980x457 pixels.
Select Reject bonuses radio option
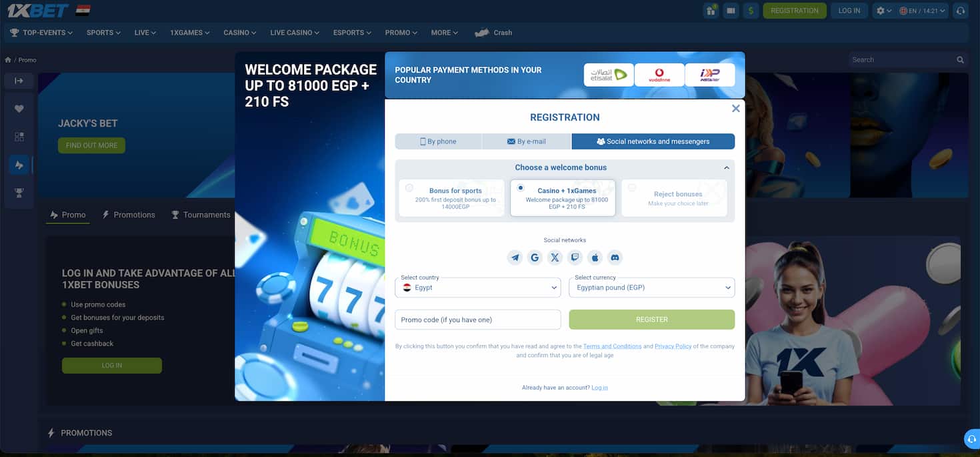[674, 197]
